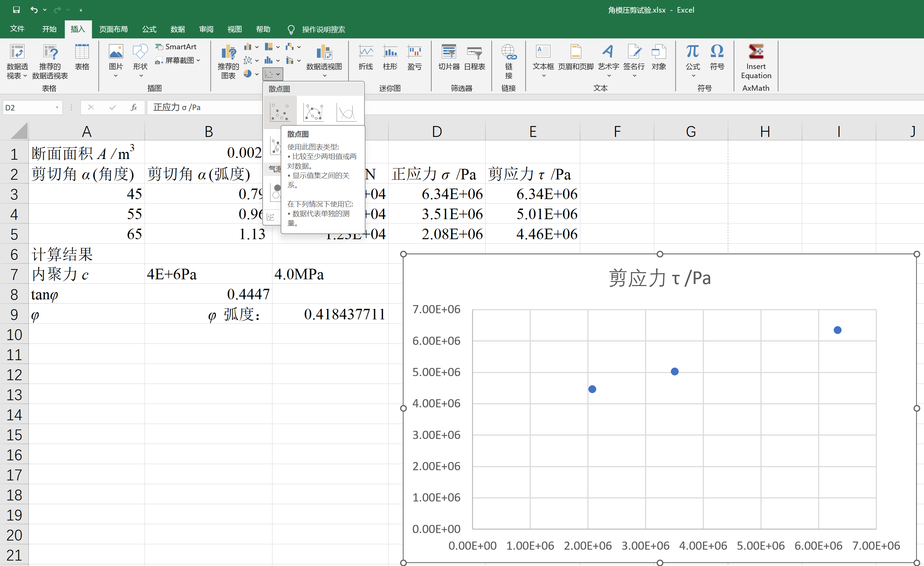Open the undo history dropdown arrow
The height and width of the screenshot is (566, 924).
45,10
